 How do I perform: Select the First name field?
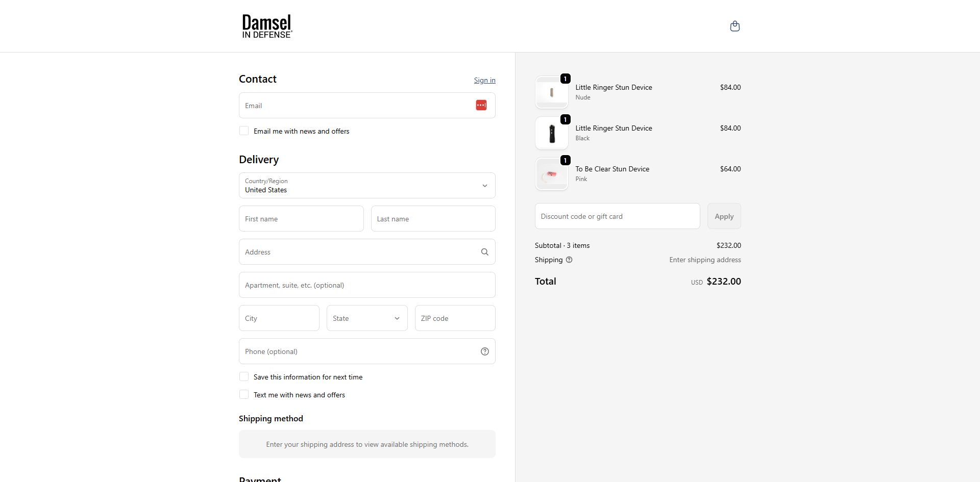click(x=301, y=219)
